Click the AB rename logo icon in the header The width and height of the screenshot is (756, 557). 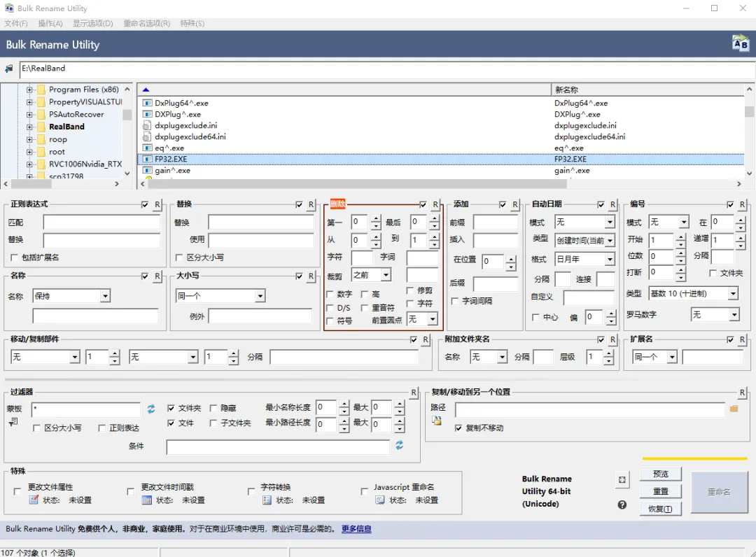(x=740, y=44)
